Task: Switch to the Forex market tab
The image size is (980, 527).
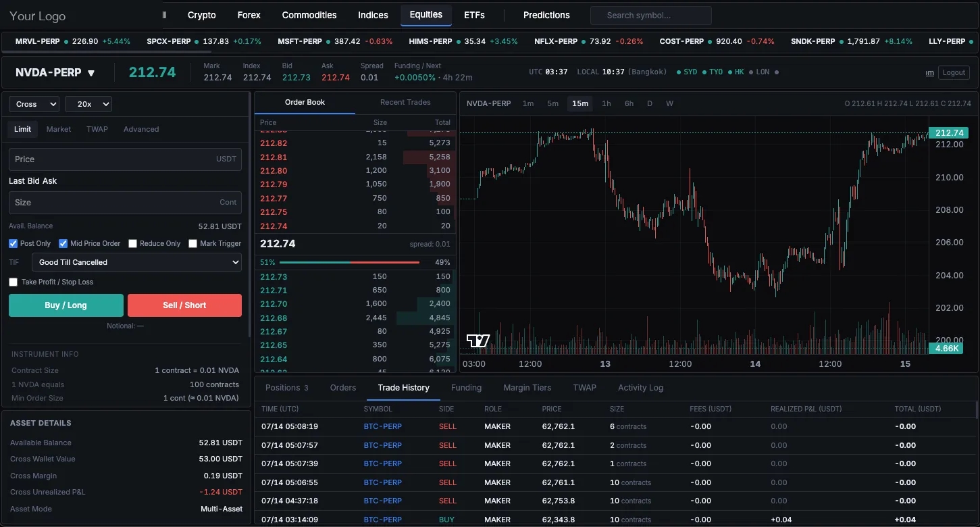Action: pos(249,15)
